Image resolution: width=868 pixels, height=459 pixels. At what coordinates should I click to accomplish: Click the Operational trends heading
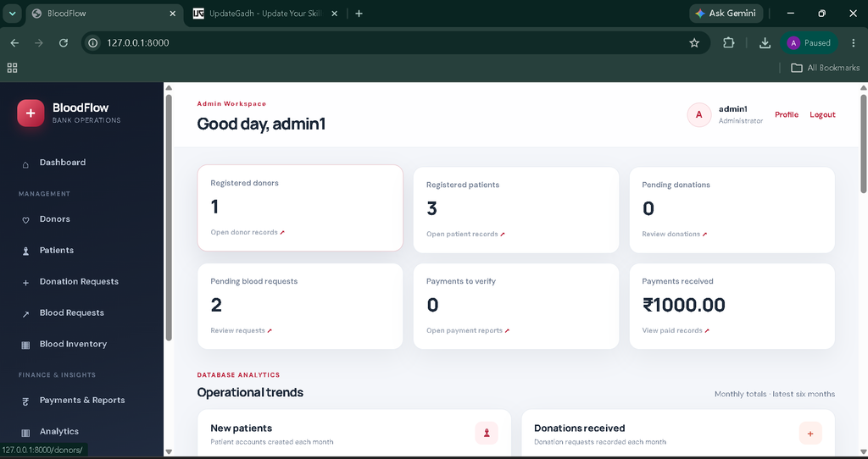[250, 392]
